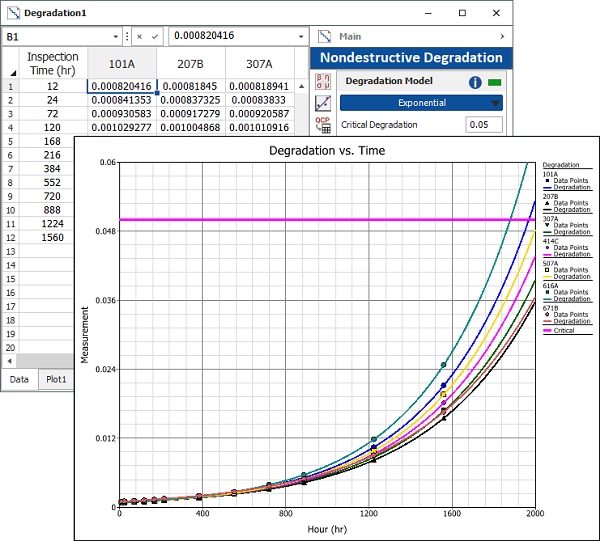Click the Main page icon in control panel

click(x=324, y=36)
